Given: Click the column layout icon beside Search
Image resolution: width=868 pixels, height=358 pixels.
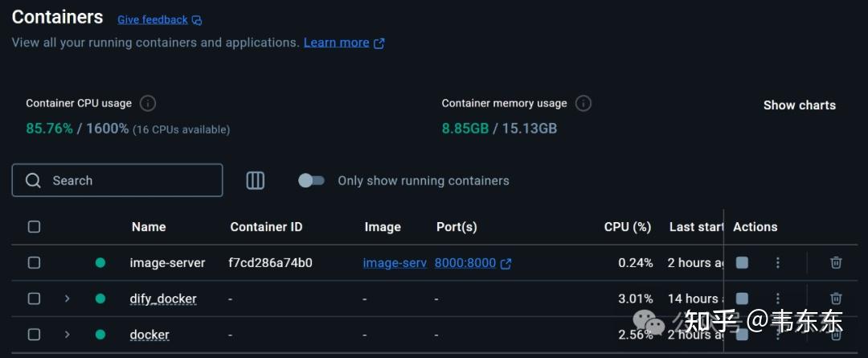Looking at the screenshot, I should pos(256,180).
